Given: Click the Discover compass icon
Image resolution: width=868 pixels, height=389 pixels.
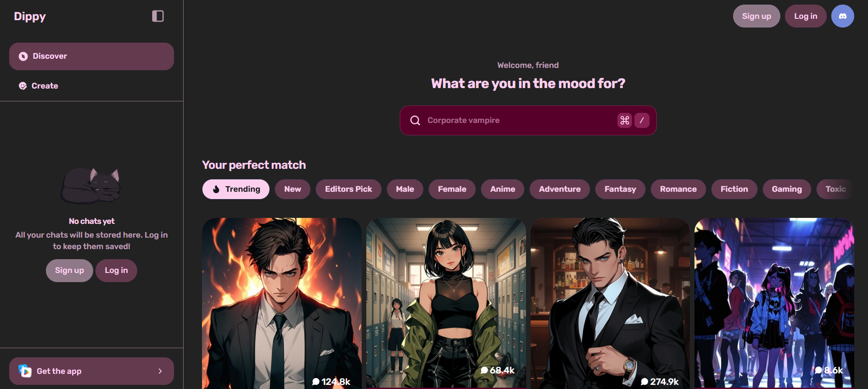Looking at the screenshot, I should point(23,56).
